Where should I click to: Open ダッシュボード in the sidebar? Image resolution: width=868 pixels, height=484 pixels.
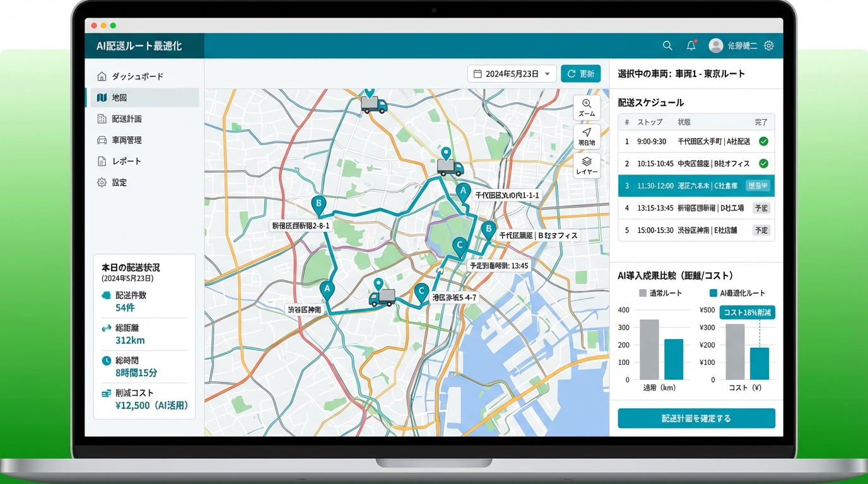[138, 76]
